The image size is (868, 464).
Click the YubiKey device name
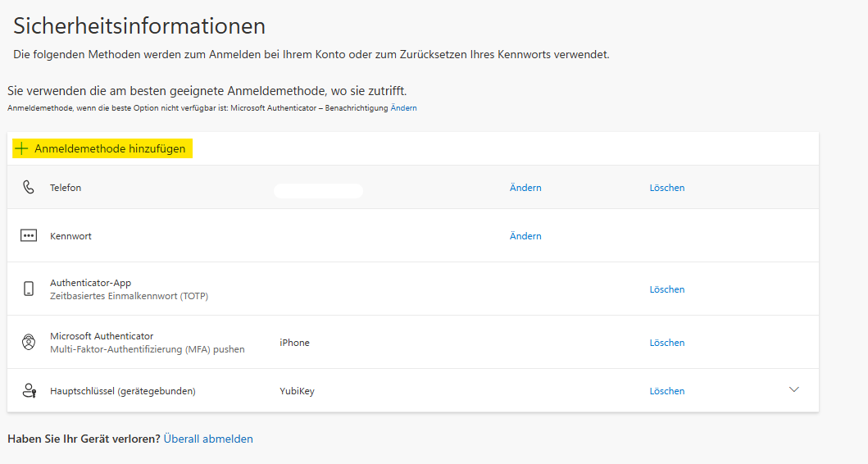pyautogui.click(x=297, y=391)
